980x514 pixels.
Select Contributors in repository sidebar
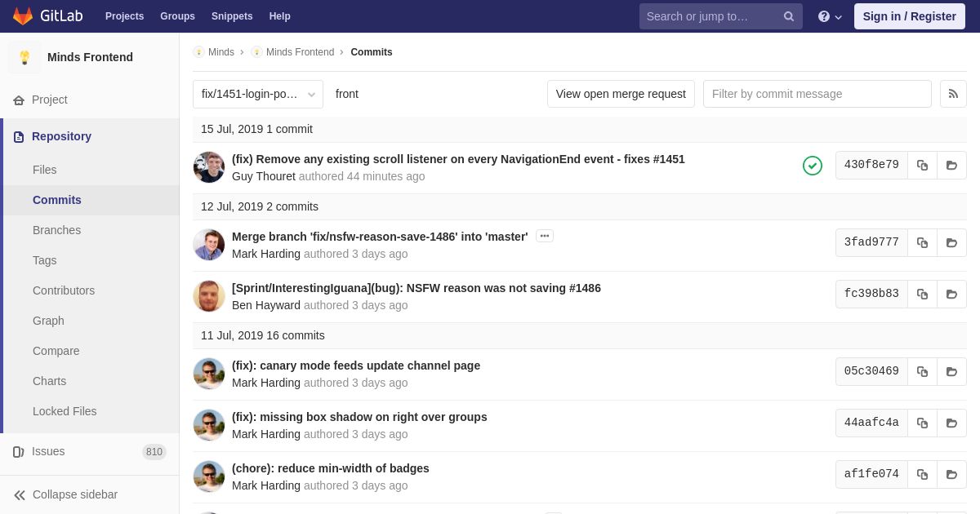click(x=64, y=290)
